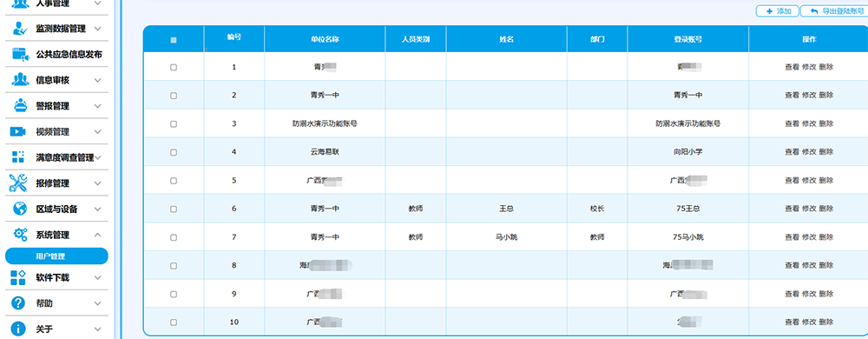
Task: Click the 单位名称 column header
Action: 325,39
